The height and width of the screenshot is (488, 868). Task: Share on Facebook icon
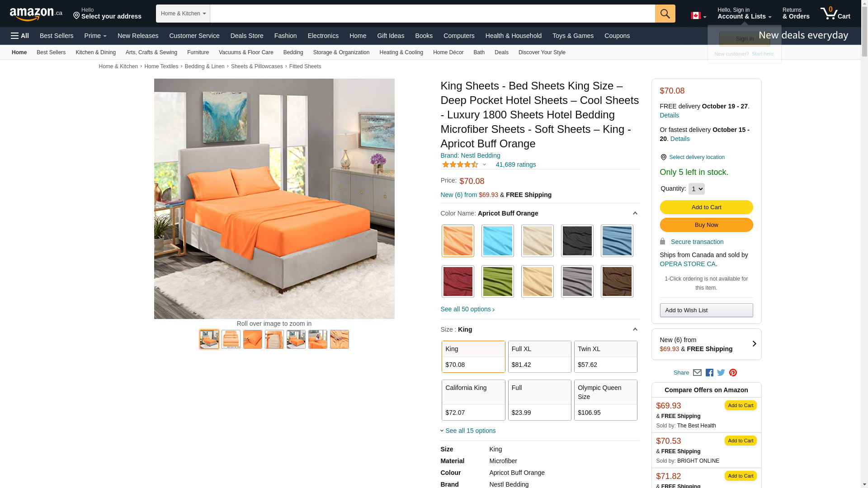(x=709, y=373)
